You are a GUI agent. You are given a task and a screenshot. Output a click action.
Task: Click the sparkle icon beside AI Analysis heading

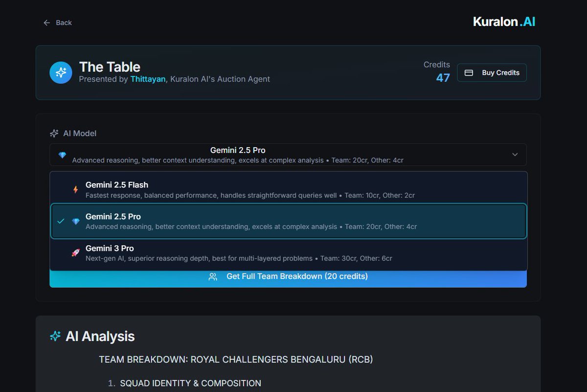click(55, 336)
